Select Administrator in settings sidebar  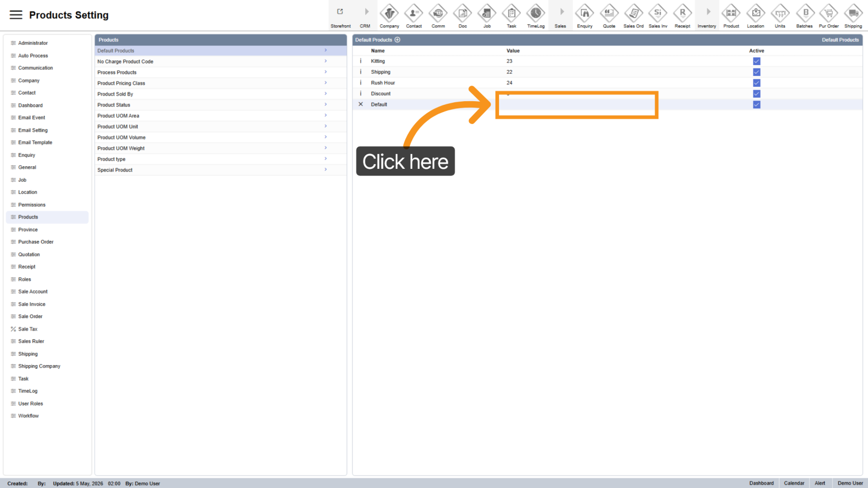tap(47, 43)
